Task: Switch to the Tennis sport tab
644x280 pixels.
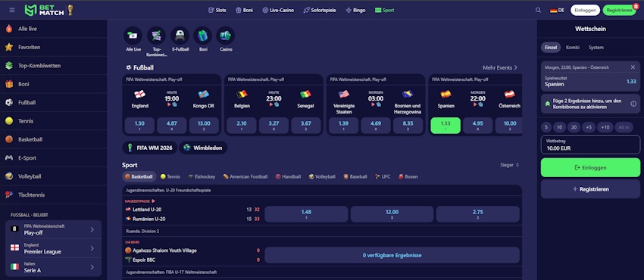Action: pos(170,176)
